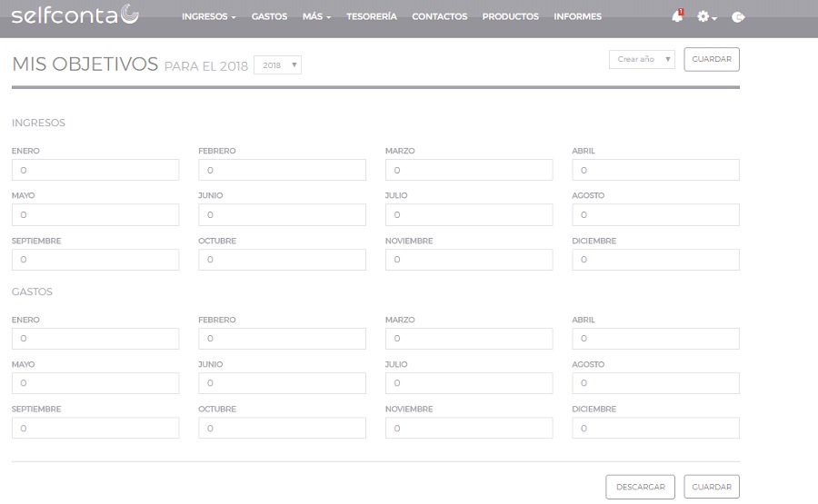Viewport: 818px width, 504px height.
Task: Focus the Gastos AGOSTO field
Action: (x=655, y=383)
